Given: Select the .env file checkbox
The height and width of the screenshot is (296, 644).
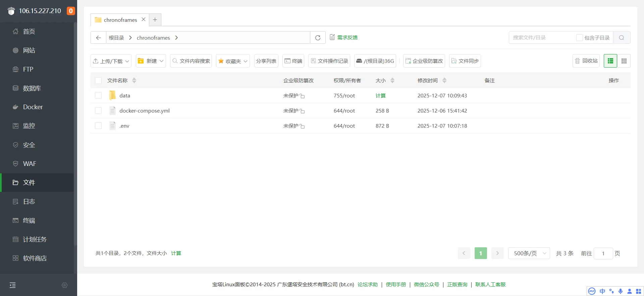Looking at the screenshot, I should (98, 126).
